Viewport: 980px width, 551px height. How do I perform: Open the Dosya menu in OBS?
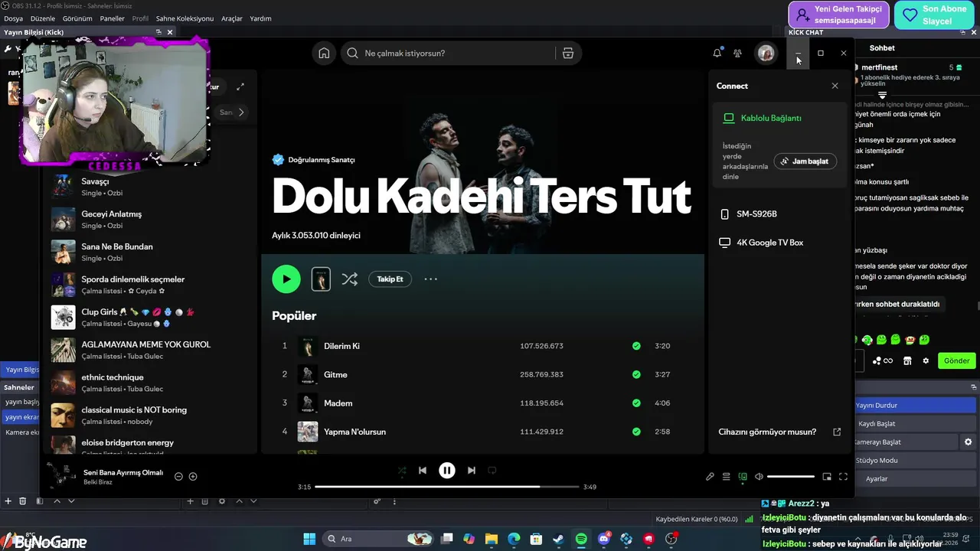[13, 18]
